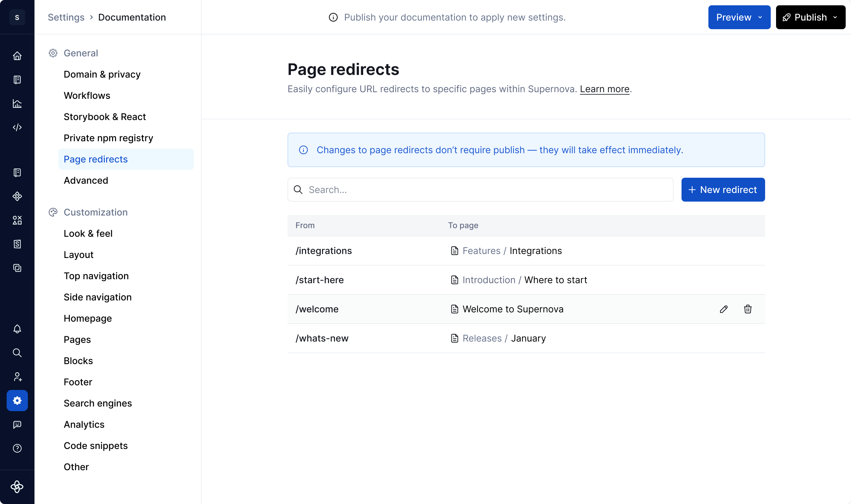
Task: Open the invite user icon
Action: [x=17, y=377]
